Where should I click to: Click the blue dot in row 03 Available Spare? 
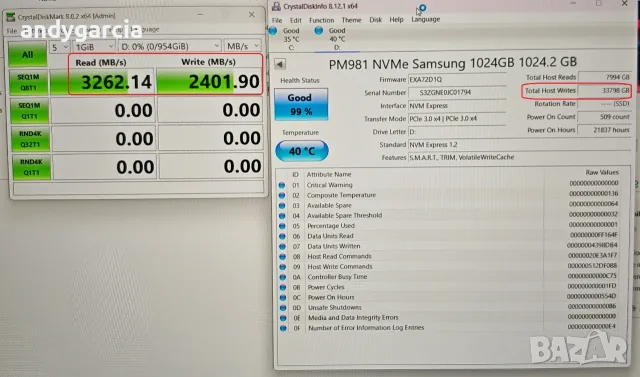(282, 205)
